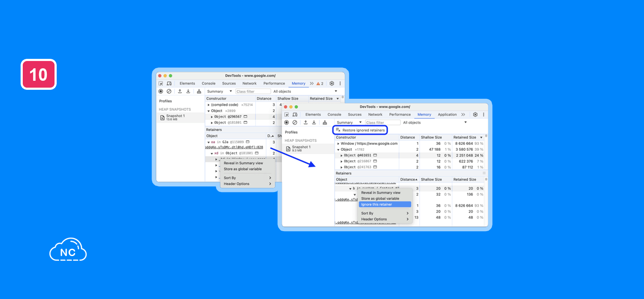
Task: Click save profile download icon in right window
Action: click(x=314, y=122)
